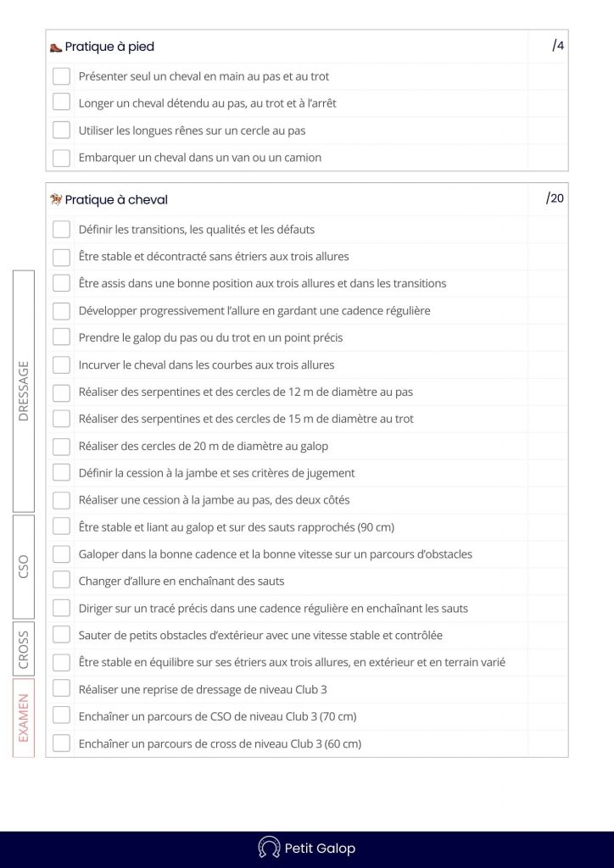The width and height of the screenshot is (614, 868).
Task: Tick 'Embarquer un cheval dans un van' checkbox
Action: point(61,158)
